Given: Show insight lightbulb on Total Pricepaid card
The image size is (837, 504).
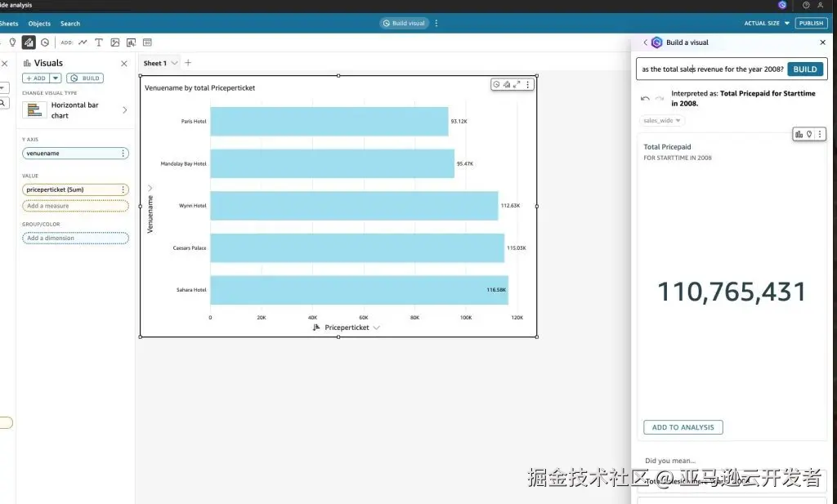Looking at the screenshot, I should [x=809, y=135].
